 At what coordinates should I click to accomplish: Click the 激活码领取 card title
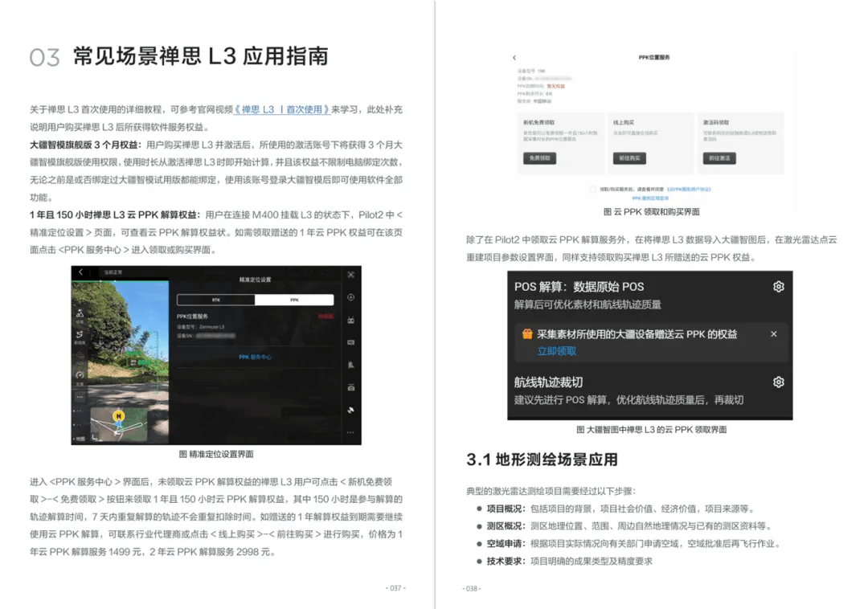click(x=716, y=122)
